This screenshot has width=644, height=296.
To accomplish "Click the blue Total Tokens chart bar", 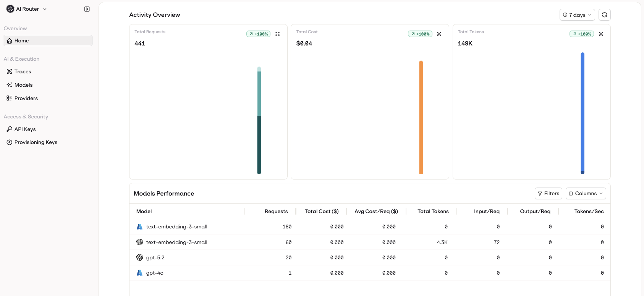I will [583, 113].
